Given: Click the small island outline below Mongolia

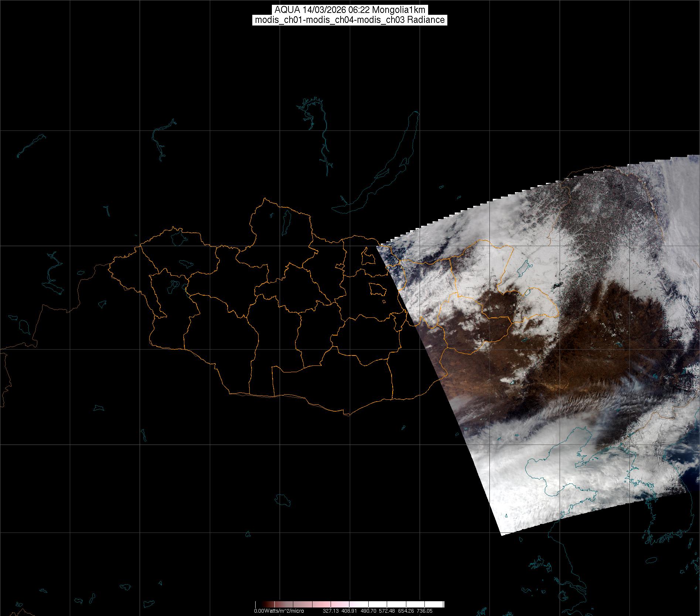Looking at the screenshot, I should [x=283, y=500].
